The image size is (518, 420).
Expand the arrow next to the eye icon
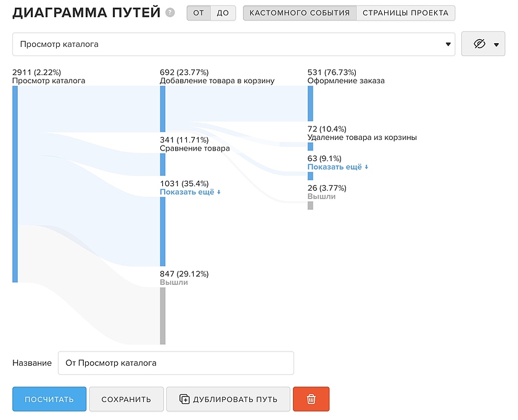[x=496, y=44]
